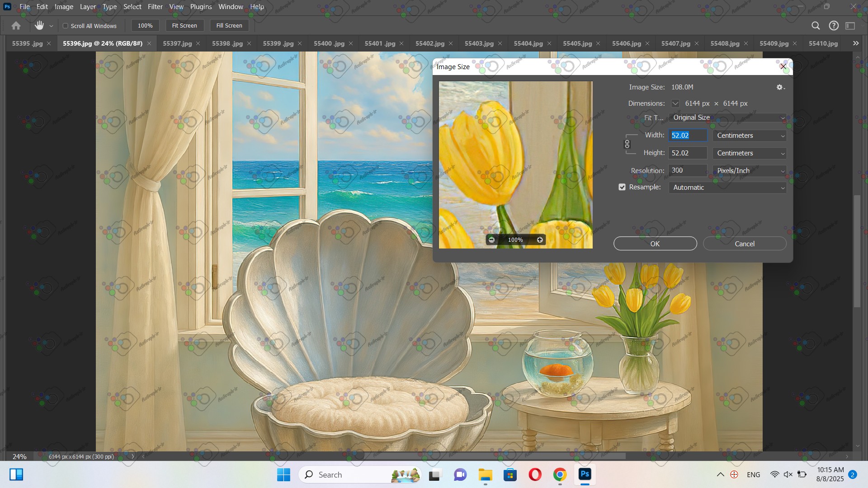The height and width of the screenshot is (488, 868).
Task: Click the Home icon in options bar
Action: tap(16, 26)
